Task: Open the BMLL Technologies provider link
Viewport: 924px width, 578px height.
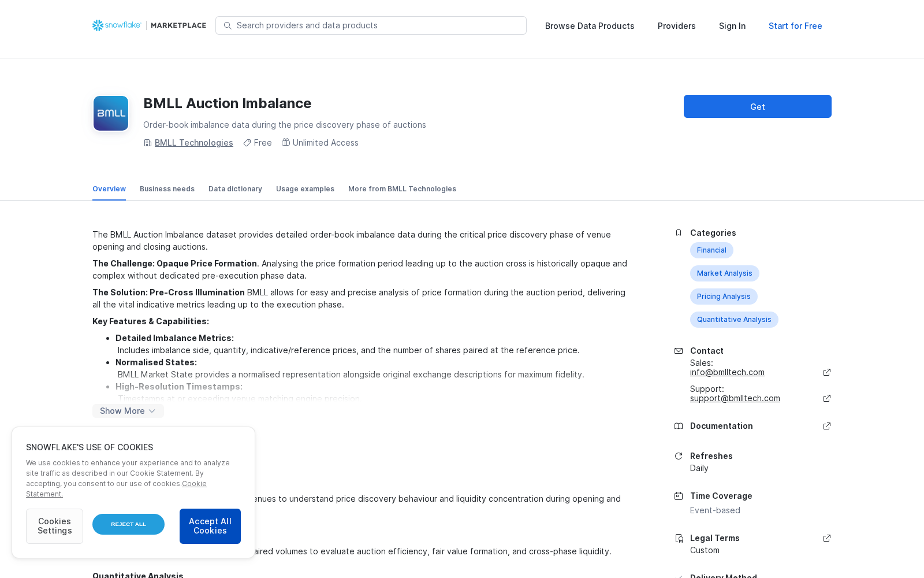Action: click(x=194, y=143)
